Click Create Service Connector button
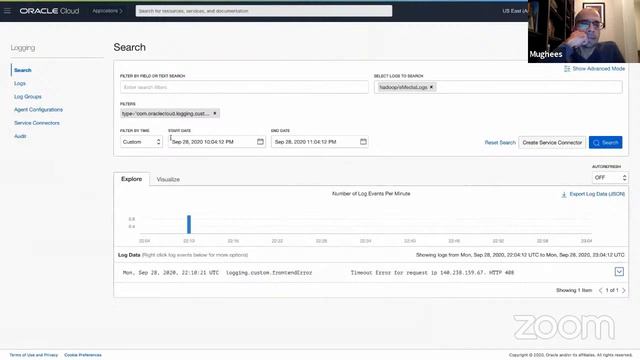640x360 pixels. (552, 142)
